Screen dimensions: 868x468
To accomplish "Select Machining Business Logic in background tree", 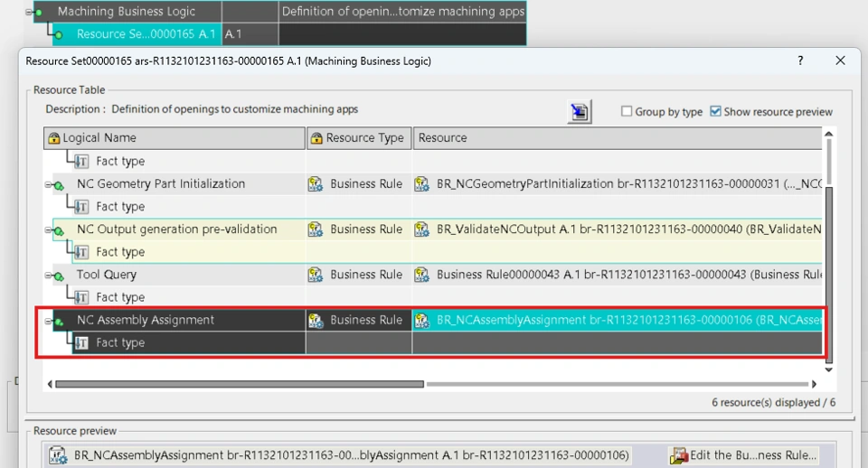I will tap(127, 12).
